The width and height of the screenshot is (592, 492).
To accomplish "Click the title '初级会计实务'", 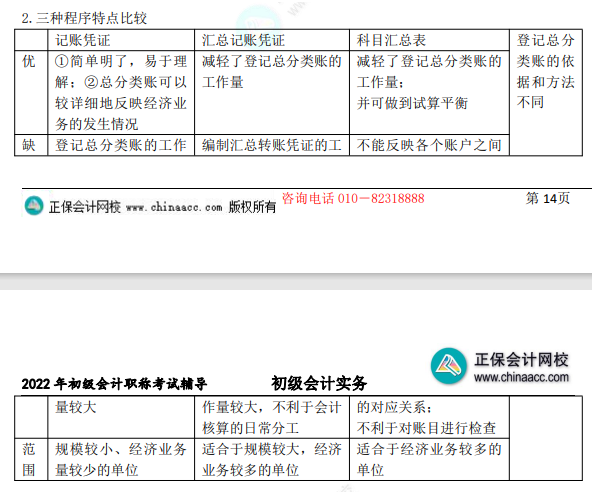I will [x=319, y=383].
